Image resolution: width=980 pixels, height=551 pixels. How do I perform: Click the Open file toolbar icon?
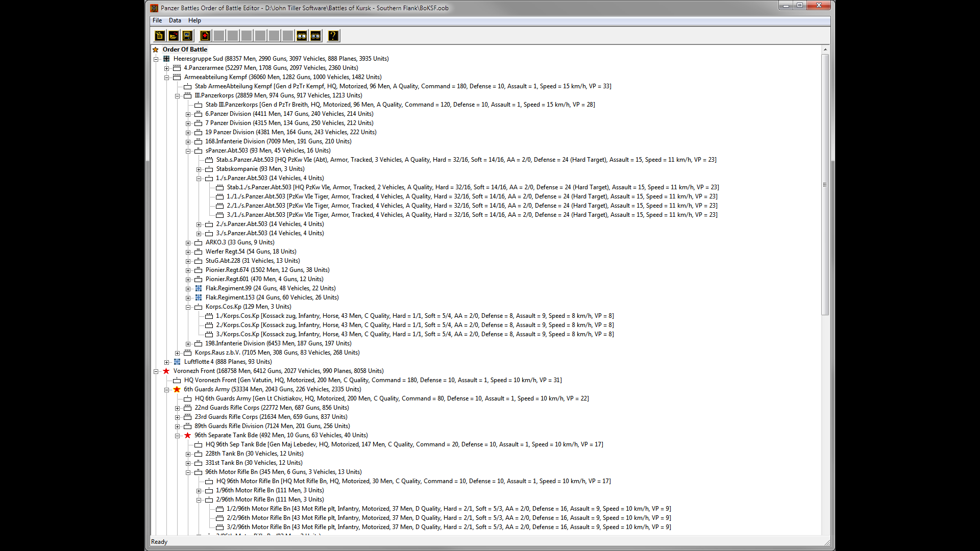coord(174,36)
